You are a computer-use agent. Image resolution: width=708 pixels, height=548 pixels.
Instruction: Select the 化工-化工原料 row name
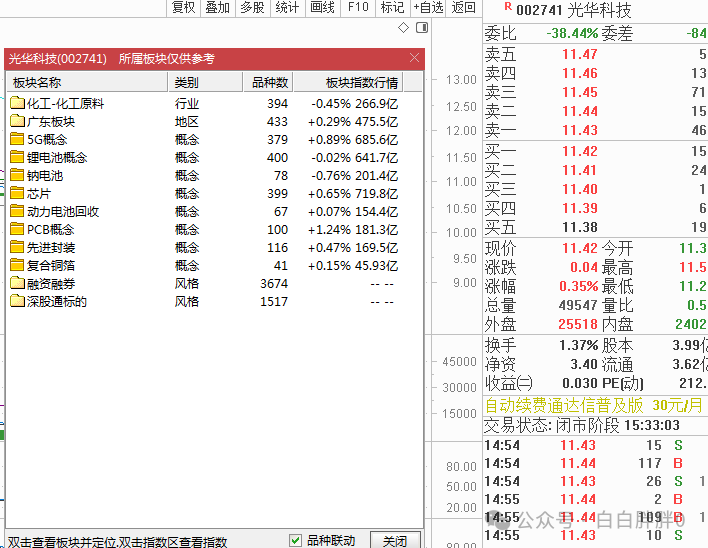(65, 103)
